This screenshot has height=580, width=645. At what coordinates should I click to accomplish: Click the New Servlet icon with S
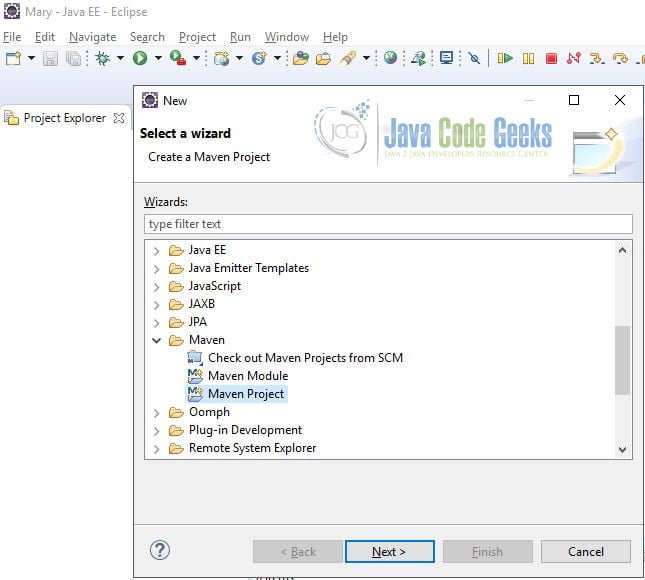259,58
